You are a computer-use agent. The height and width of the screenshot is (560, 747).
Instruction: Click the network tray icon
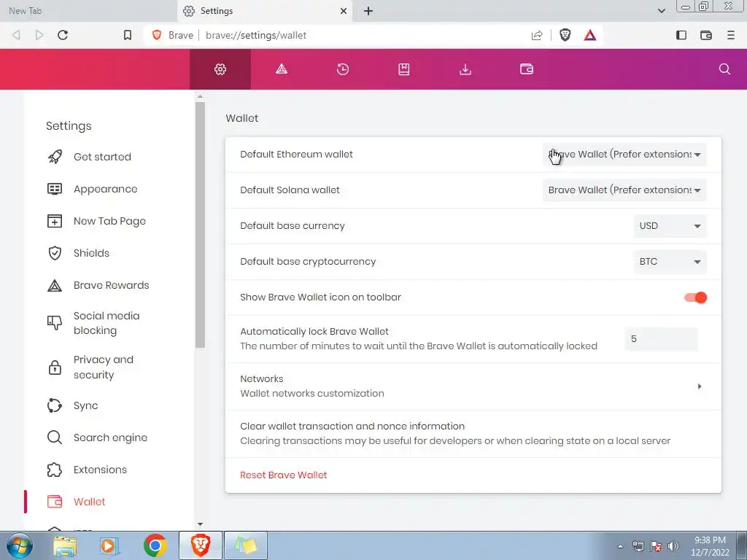(x=638, y=546)
